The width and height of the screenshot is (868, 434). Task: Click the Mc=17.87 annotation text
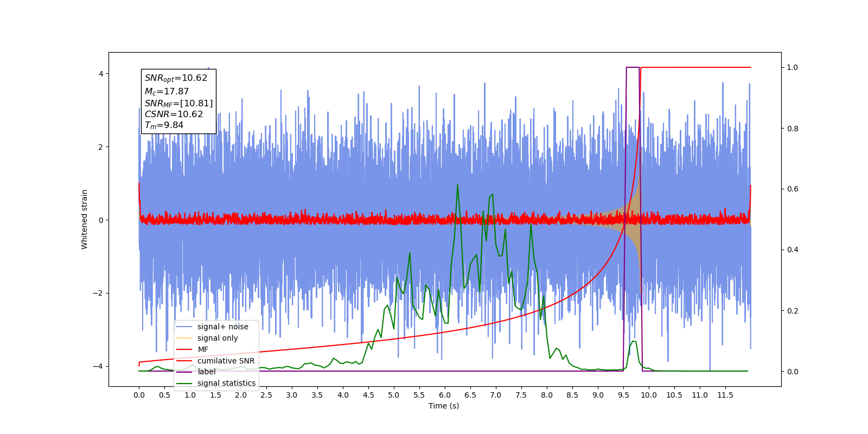[167, 92]
